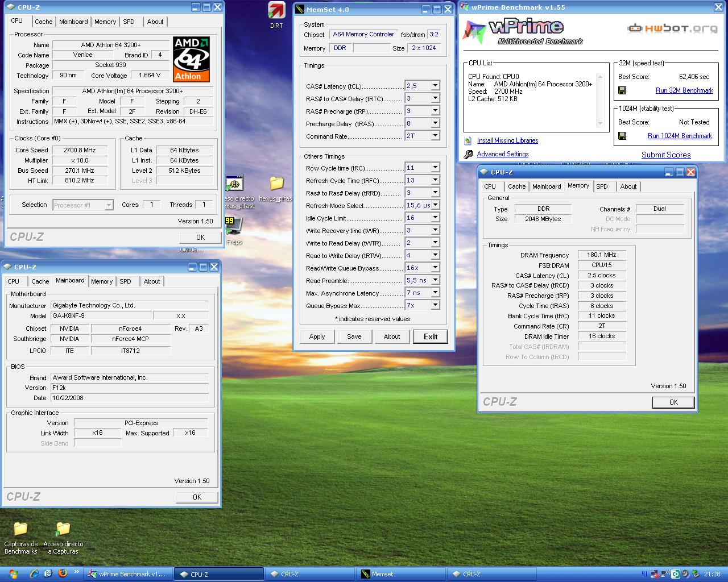Viewport: 728px width, 582px height.
Task: Open Mainboard tab in right CPU-Z Memory window
Action: (x=547, y=186)
